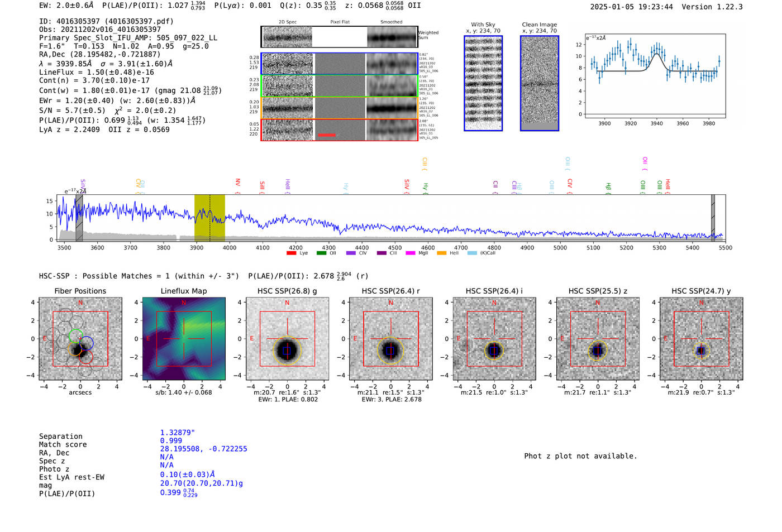This screenshot has height=532, width=782.
Task: Click the emission line Gaussian fit plot
Action: (655, 76)
